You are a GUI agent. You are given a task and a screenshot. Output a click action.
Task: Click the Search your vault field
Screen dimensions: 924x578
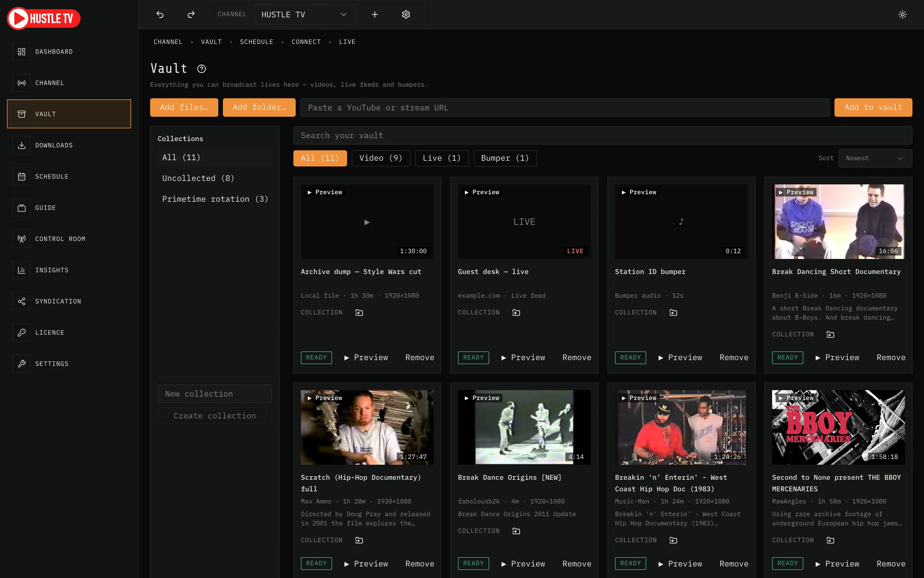click(603, 136)
